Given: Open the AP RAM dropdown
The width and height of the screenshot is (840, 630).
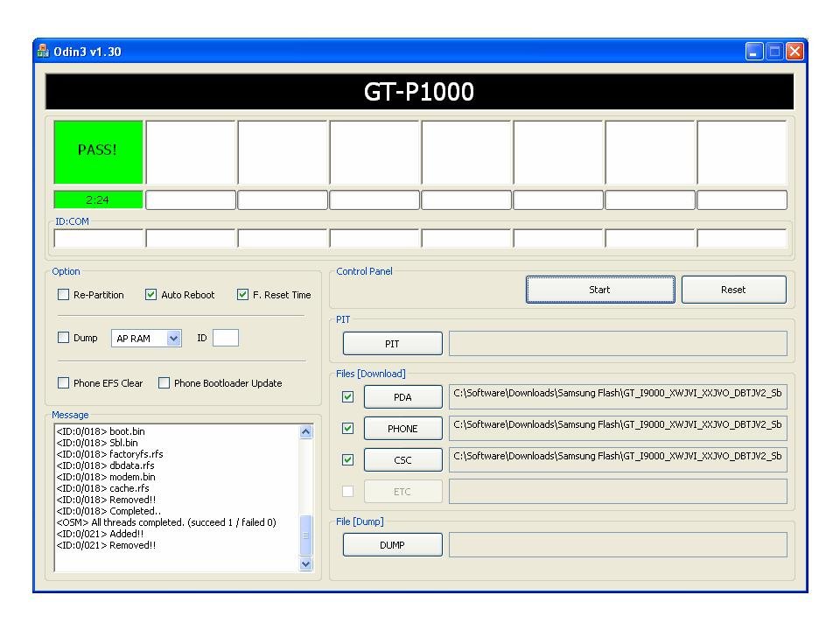Looking at the screenshot, I should click(x=173, y=338).
